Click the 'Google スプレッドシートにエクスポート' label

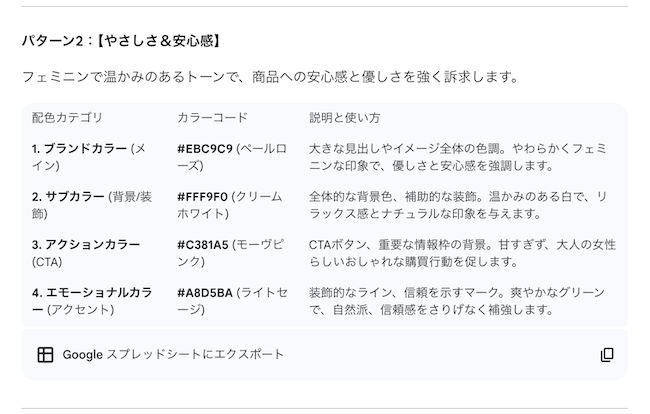173,355
